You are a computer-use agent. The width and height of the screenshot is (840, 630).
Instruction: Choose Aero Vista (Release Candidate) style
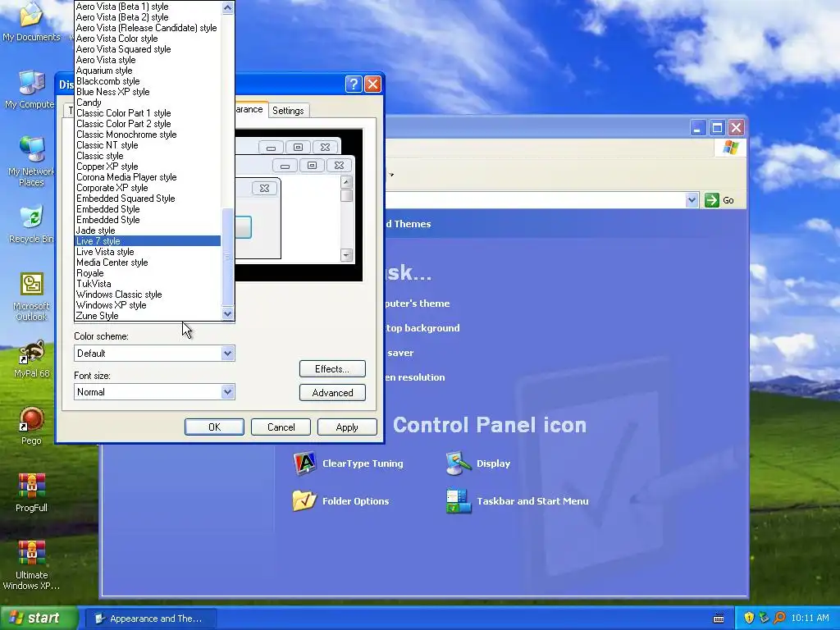pyautogui.click(x=148, y=28)
